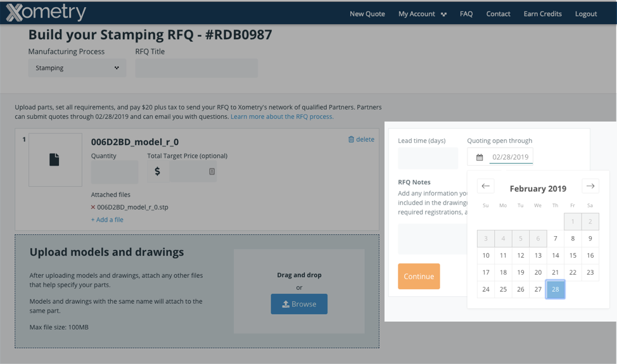Viewport: 617px width, 364px height.
Task: Select February 14 in the calendar
Action: tap(555, 256)
